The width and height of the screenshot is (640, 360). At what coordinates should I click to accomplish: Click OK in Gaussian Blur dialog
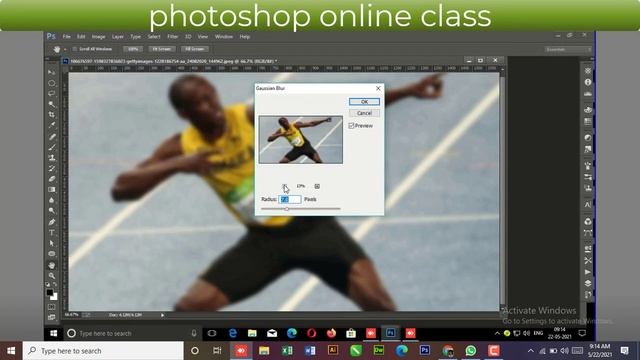364,102
